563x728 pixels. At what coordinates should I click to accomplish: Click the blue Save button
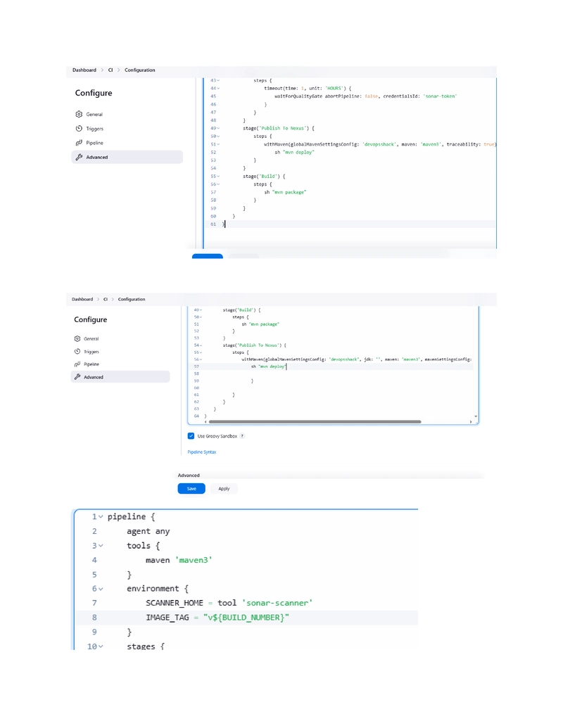(191, 488)
